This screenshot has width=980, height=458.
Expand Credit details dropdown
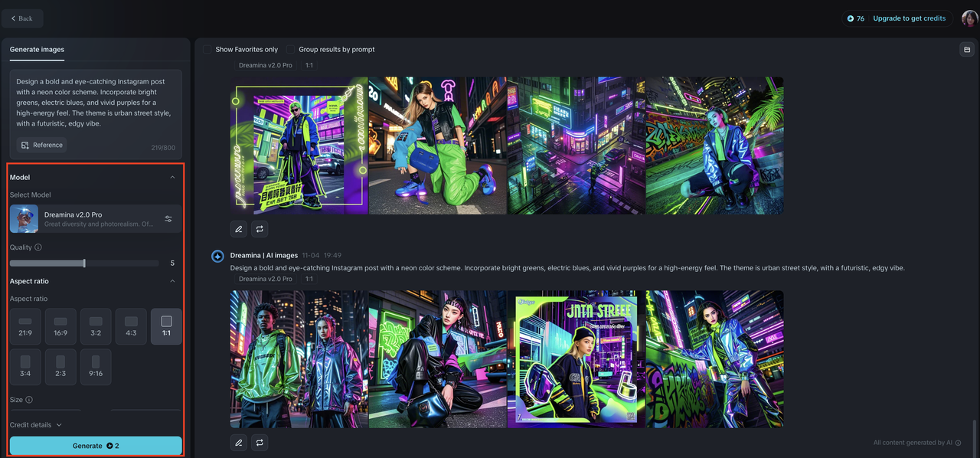pyautogui.click(x=36, y=425)
